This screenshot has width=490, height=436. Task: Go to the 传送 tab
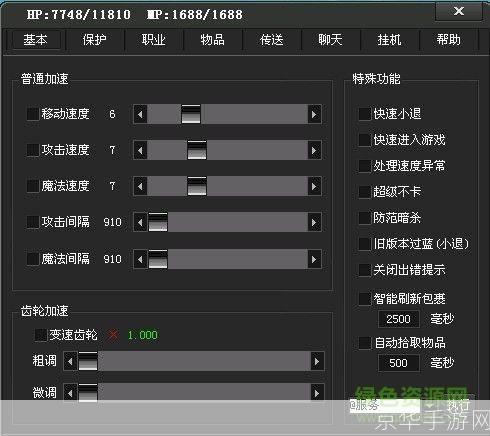click(x=272, y=40)
